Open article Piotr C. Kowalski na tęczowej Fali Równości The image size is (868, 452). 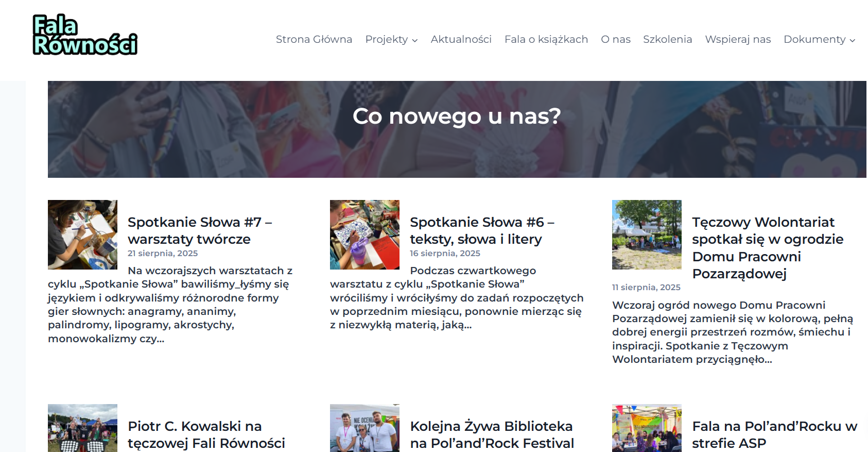(206, 434)
